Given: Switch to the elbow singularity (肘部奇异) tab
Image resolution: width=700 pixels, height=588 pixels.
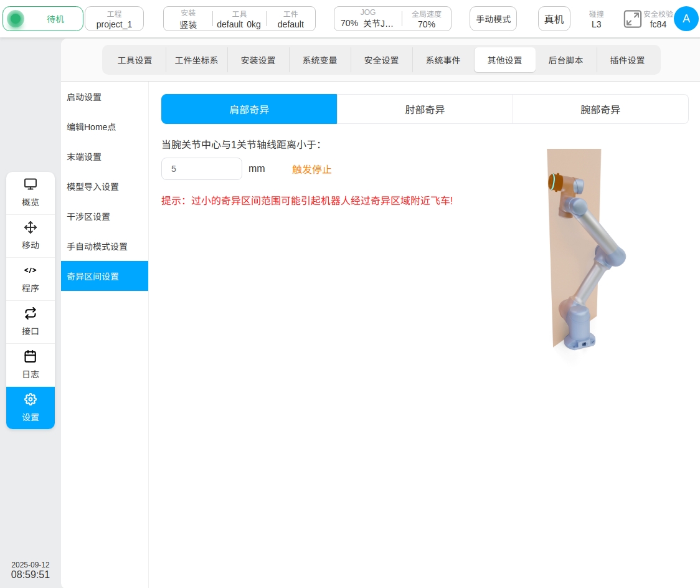Looking at the screenshot, I should 425,110.
